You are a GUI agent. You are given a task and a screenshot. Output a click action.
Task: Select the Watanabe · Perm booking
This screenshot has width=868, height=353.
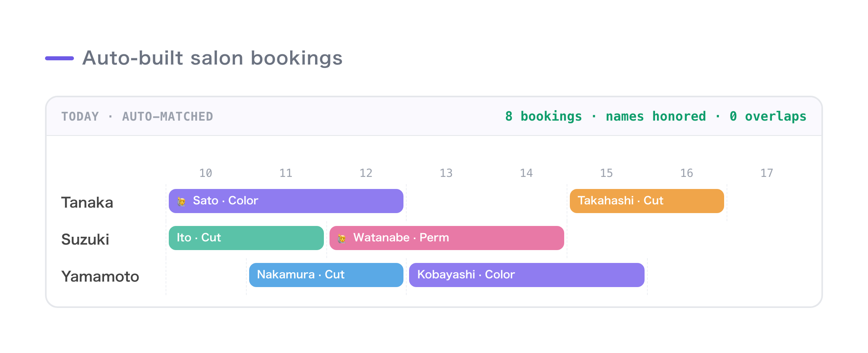tap(446, 238)
